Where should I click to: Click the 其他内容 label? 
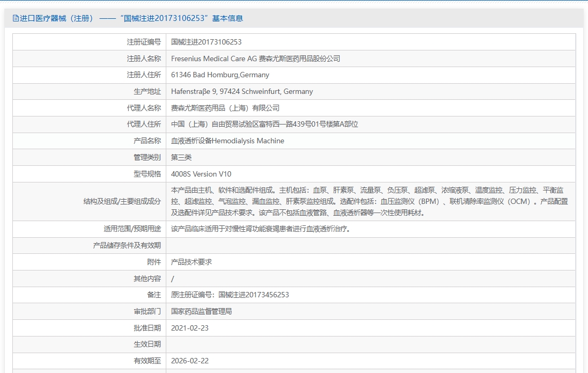pyautogui.click(x=147, y=279)
